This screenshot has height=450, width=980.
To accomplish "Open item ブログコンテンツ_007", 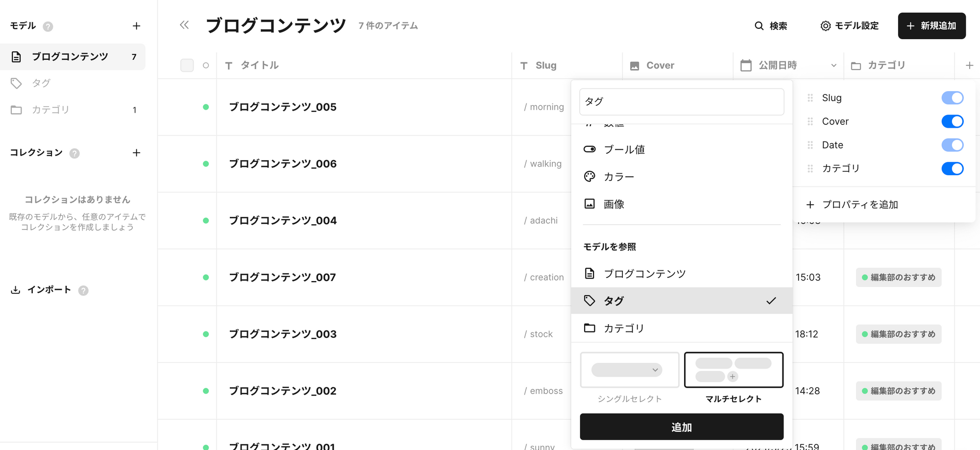I will [x=283, y=277].
